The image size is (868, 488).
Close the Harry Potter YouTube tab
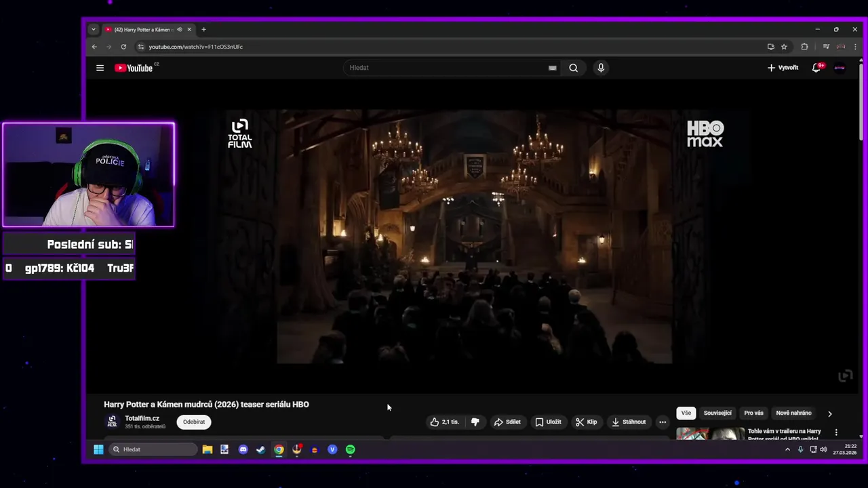tap(189, 29)
